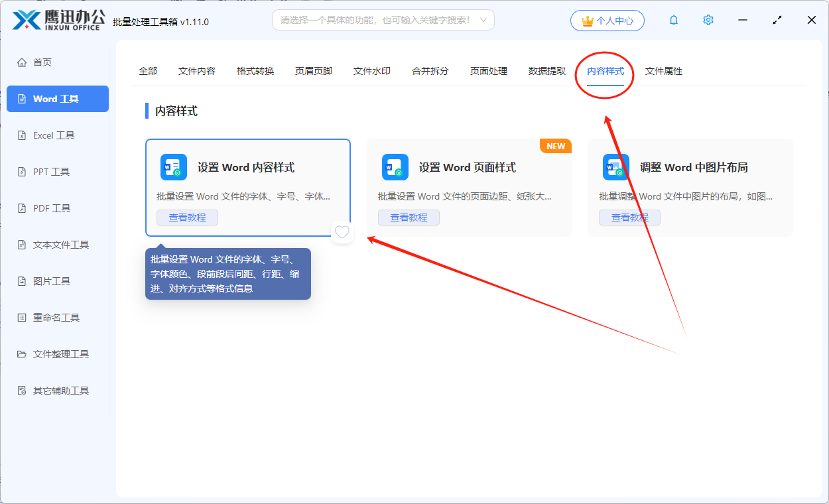Switch to the 文件内容 tab
829x504 pixels.
coord(197,71)
